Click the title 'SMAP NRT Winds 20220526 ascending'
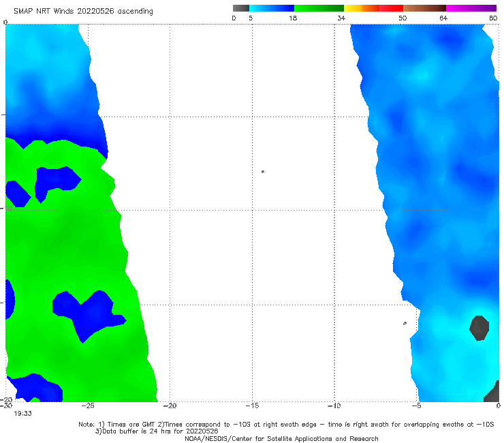This screenshot has width=504, height=443. point(83,11)
